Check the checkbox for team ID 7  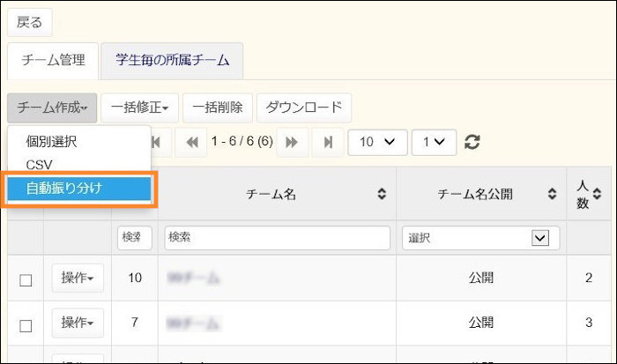(26, 324)
